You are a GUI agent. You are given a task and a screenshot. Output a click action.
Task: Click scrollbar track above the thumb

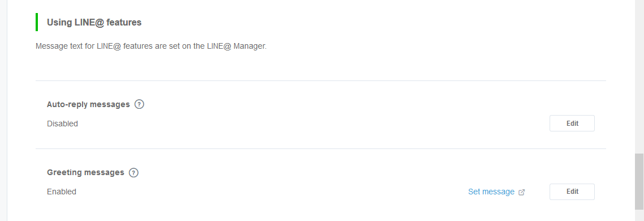pos(639,76)
